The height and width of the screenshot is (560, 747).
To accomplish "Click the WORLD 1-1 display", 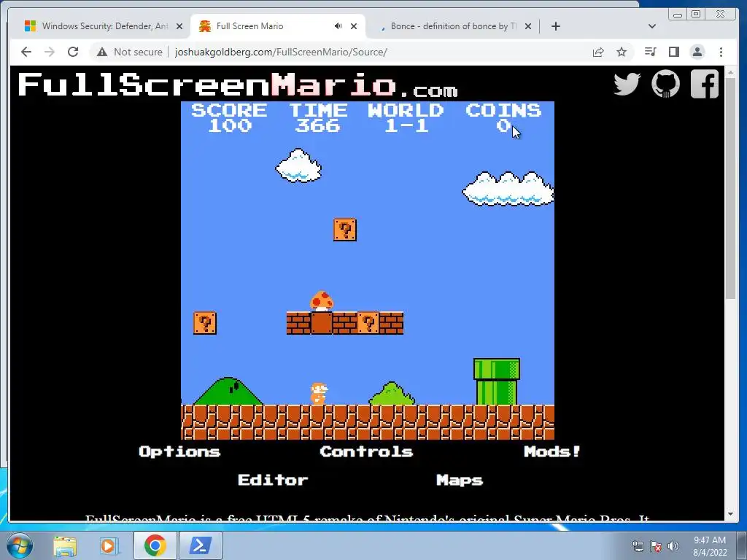I will pyautogui.click(x=406, y=117).
